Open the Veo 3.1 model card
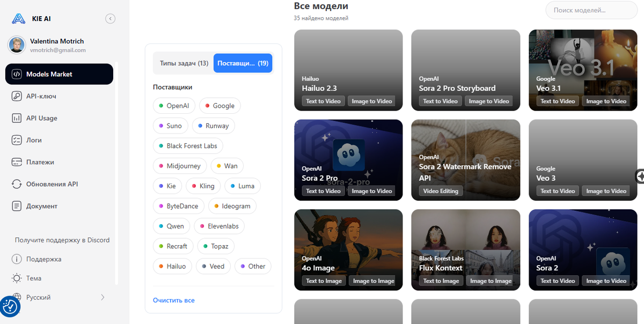This screenshot has height=324, width=644. tap(583, 70)
